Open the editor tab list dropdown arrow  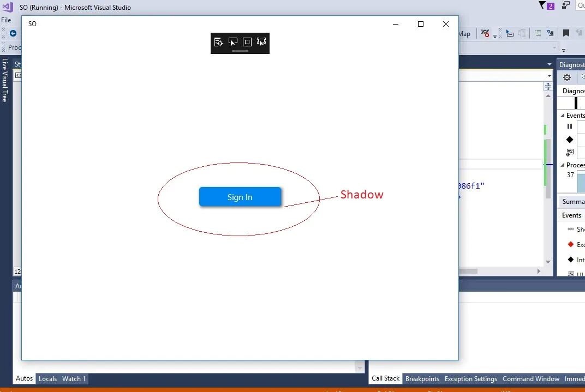click(x=550, y=64)
